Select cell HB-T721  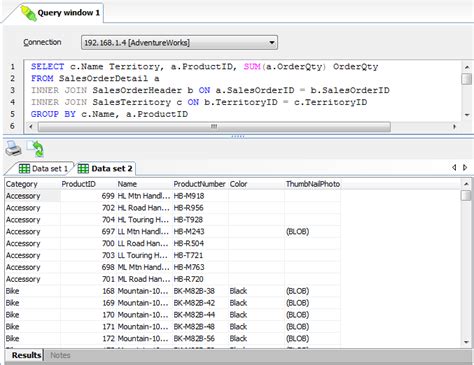(200, 255)
